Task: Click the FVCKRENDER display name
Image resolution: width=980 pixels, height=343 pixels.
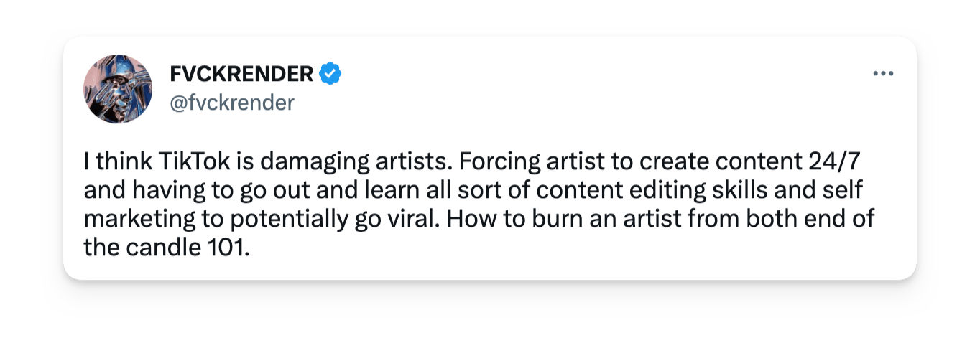Action: point(241,74)
